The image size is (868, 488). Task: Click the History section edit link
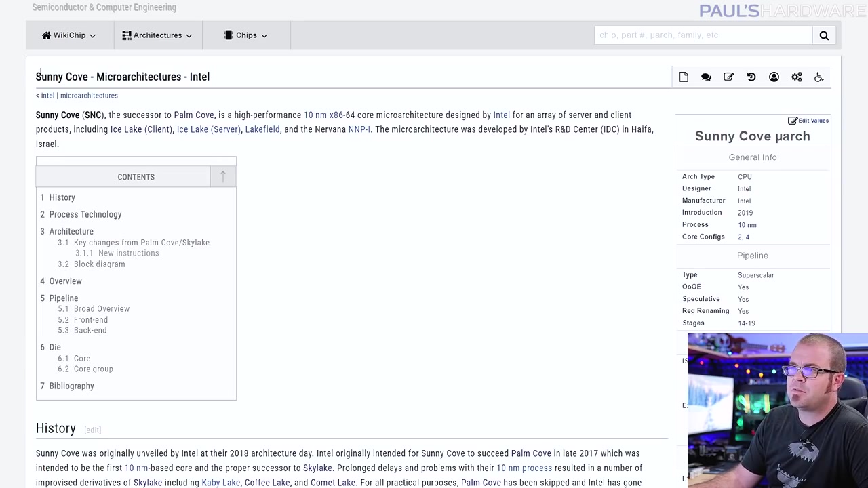tap(92, 430)
